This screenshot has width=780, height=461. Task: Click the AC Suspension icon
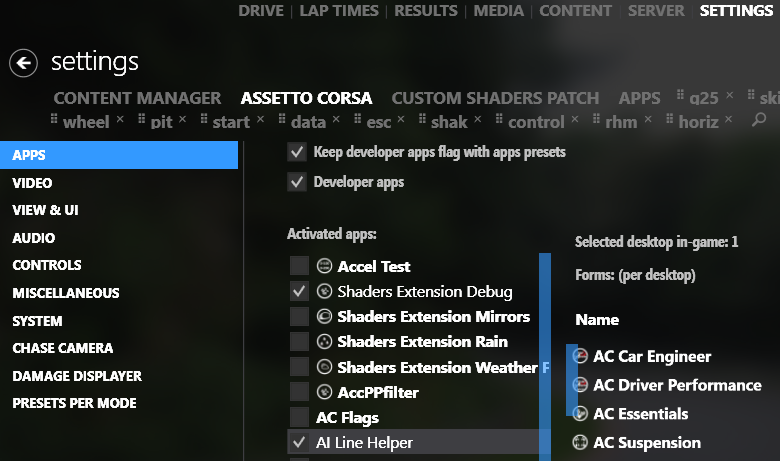pos(580,442)
